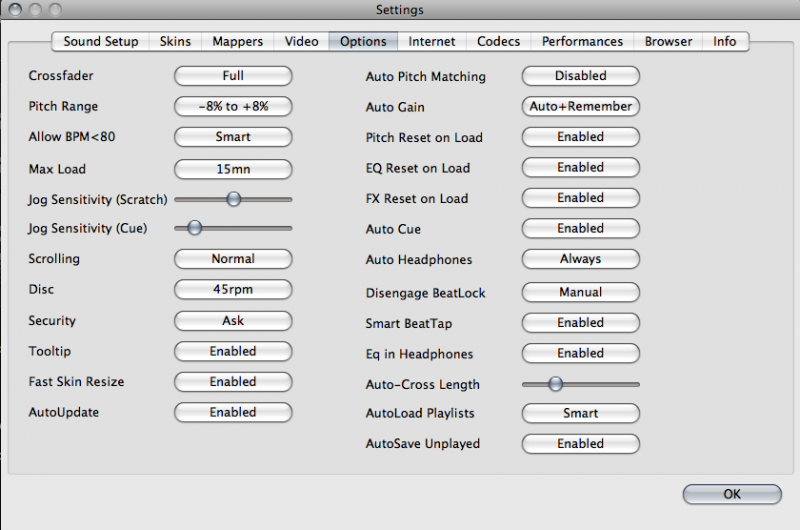Screen dimensions: 800x530
Task: Open the Max Load 15mn selector
Action: tap(233, 169)
